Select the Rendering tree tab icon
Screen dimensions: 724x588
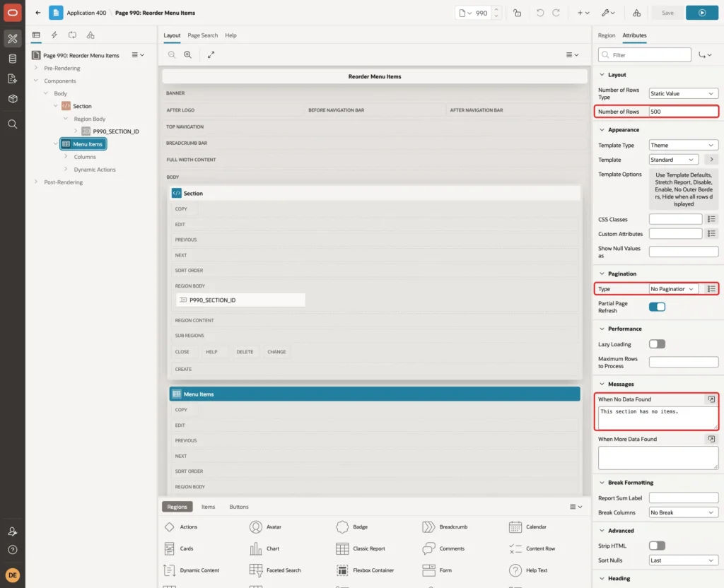pos(36,35)
